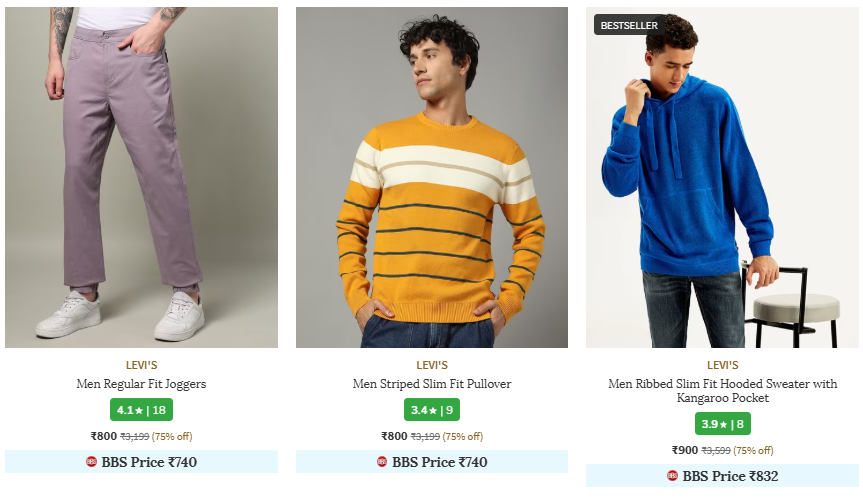The height and width of the screenshot is (498, 863).
Task: Open the blue hooded sweater photo
Action: [722, 178]
